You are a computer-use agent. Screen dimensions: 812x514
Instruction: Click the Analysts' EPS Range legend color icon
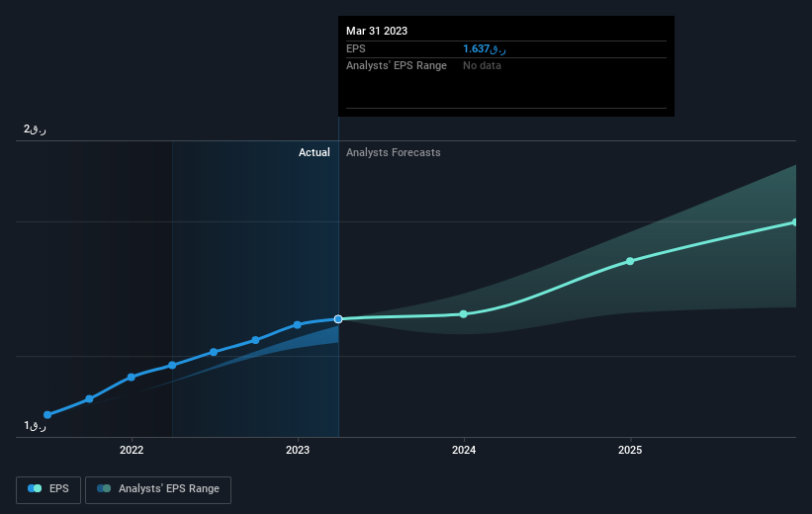(104, 488)
